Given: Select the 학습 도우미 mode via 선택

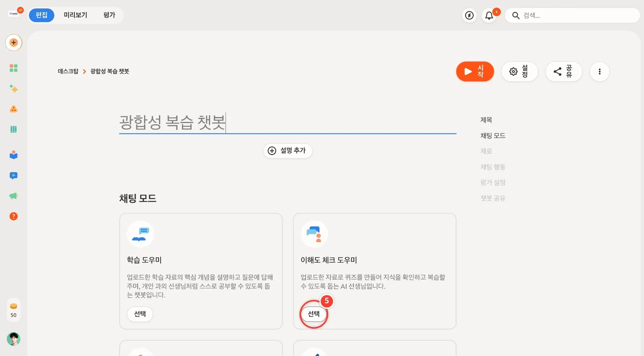Looking at the screenshot, I should (x=140, y=314).
